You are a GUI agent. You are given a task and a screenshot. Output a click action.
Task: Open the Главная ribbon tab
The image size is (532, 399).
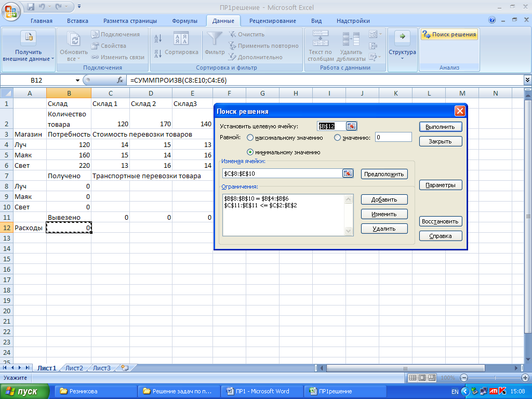point(42,21)
